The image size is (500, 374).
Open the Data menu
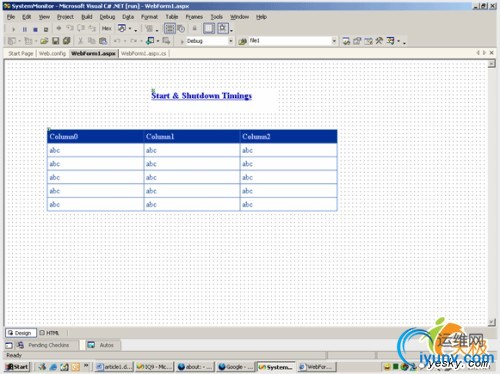[128, 17]
